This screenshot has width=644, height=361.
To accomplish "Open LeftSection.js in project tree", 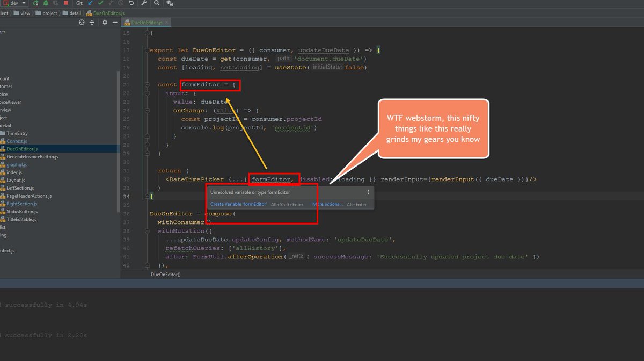I will point(17,188).
